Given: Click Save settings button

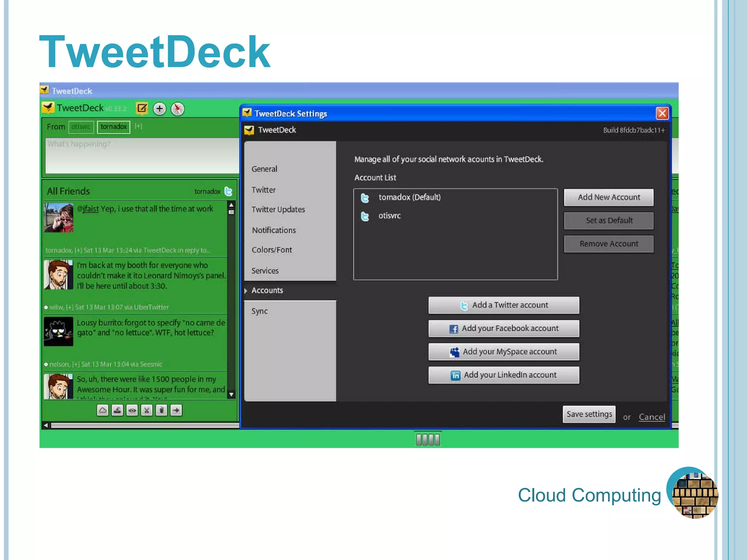Looking at the screenshot, I should coord(589,415).
